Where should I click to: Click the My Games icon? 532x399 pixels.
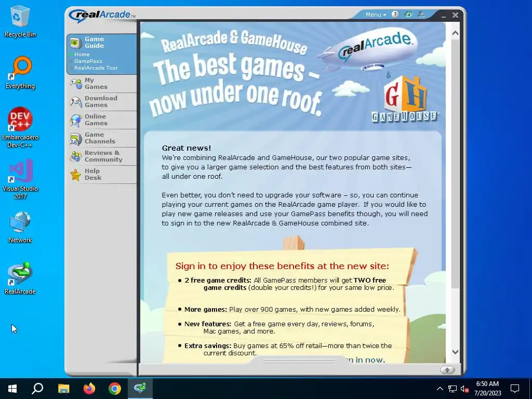click(x=76, y=84)
